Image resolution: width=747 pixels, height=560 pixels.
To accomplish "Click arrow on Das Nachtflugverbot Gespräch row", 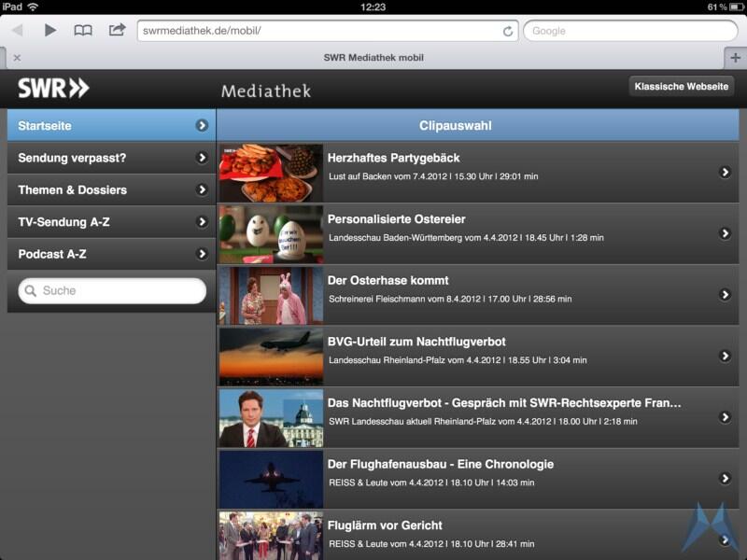I will tap(725, 417).
